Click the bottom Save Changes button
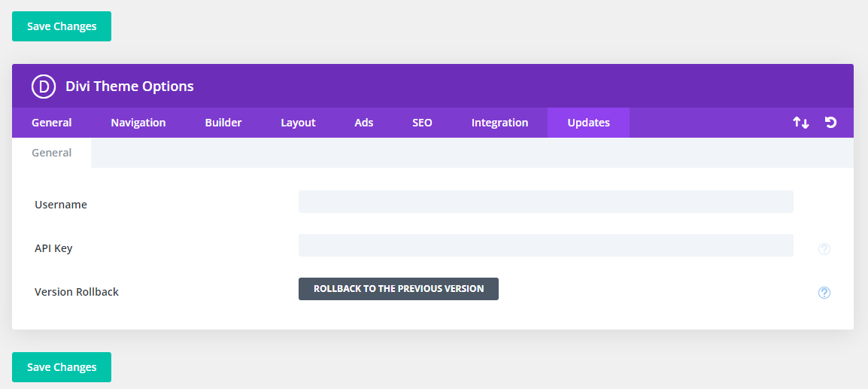 pos(62,367)
